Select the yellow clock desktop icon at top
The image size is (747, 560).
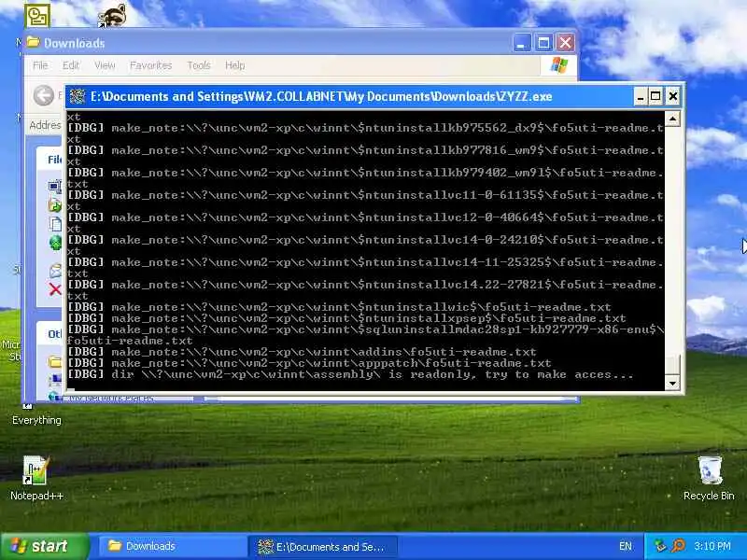[x=37, y=16]
